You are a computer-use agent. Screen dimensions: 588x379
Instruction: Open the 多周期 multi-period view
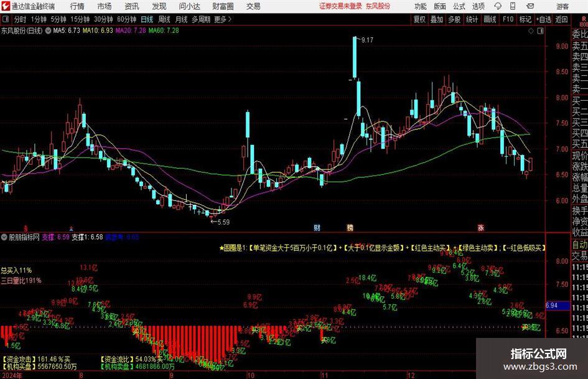click(201, 19)
